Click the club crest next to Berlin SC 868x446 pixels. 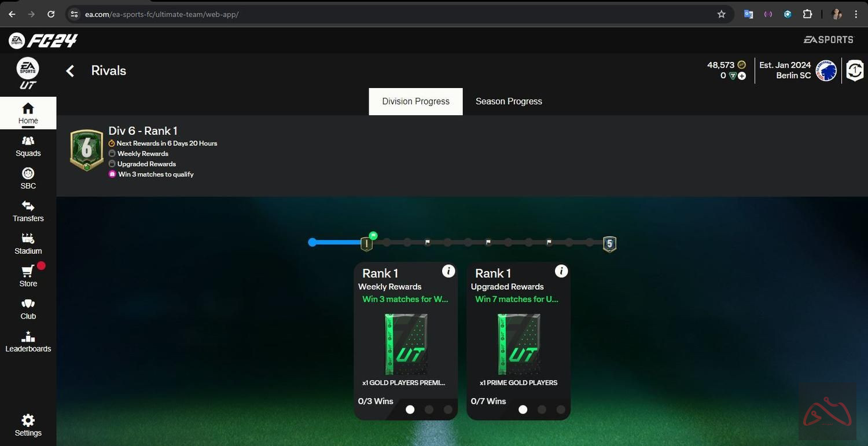pyautogui.click(x=826, y=70)
